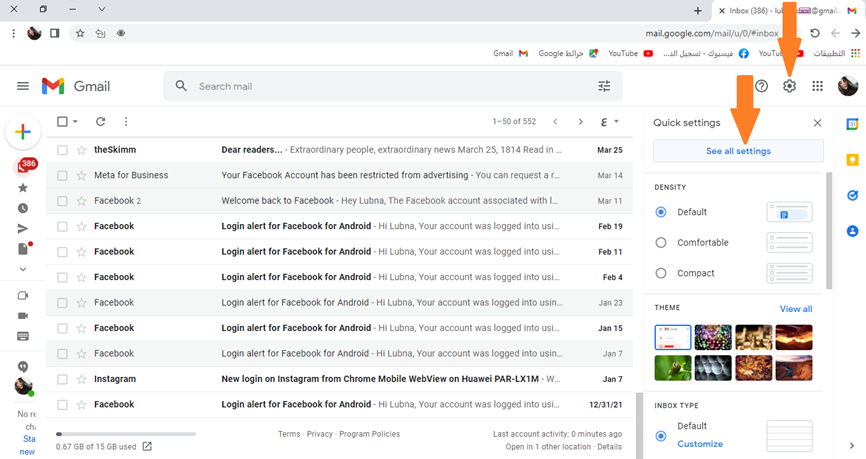Screen dimensions: 866x459
Task: Open the Google apps grid icon
Action: point(817,86)
